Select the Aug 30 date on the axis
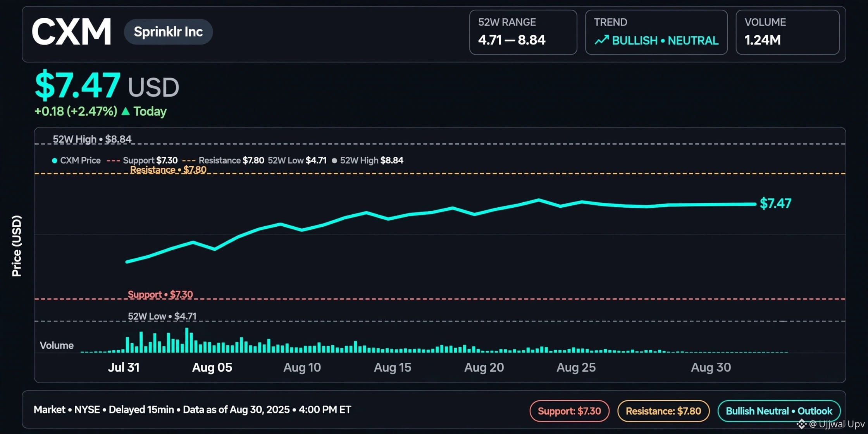The width and height of the screenshot is (868, 434). [x=711, y=367]
